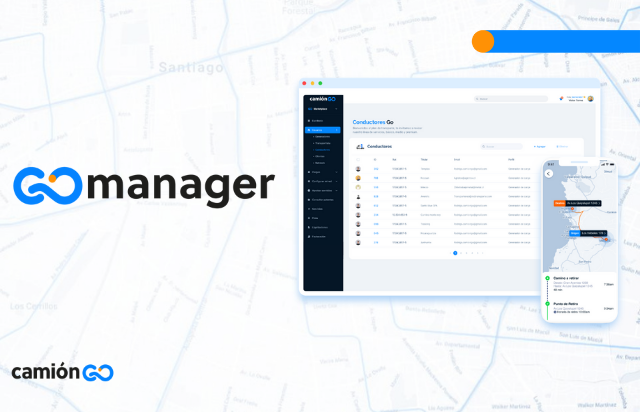640x412 pixels.
Task: Click the Facturación sidebar icon
Action: [309, 236]
